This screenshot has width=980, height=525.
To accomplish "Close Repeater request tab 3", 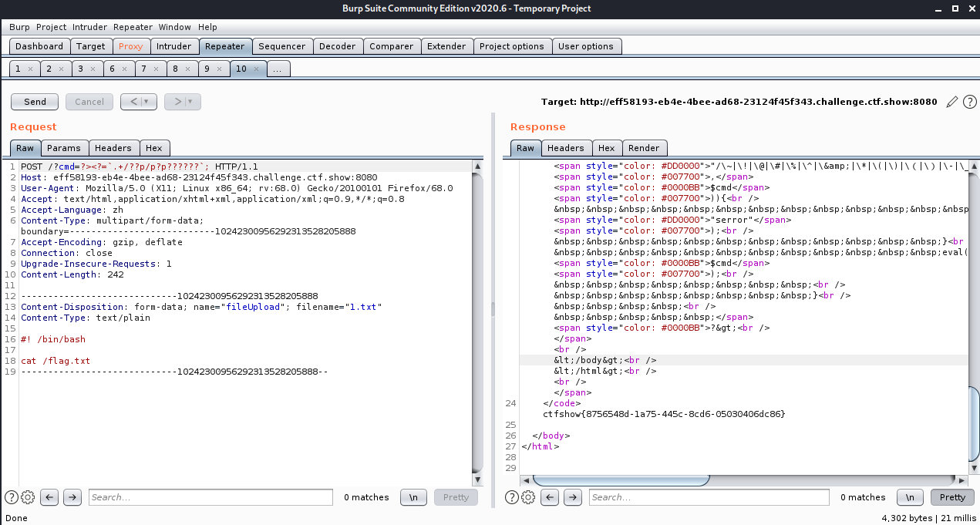I will tap(93, 69).
